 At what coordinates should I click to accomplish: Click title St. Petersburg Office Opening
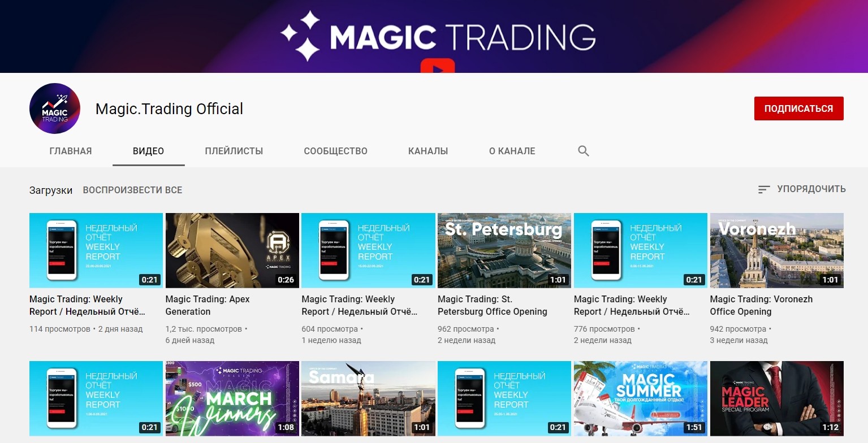click(x=493, y=305)
